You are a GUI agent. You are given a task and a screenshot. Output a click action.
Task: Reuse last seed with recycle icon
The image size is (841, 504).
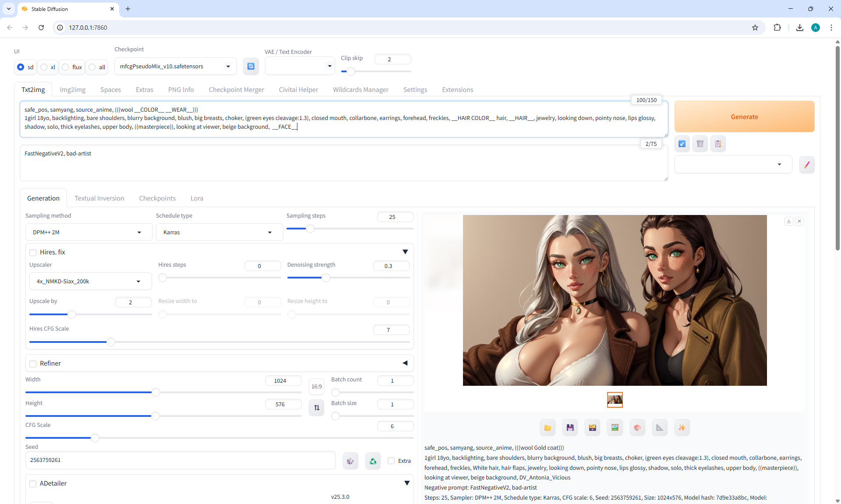[373, 461]
